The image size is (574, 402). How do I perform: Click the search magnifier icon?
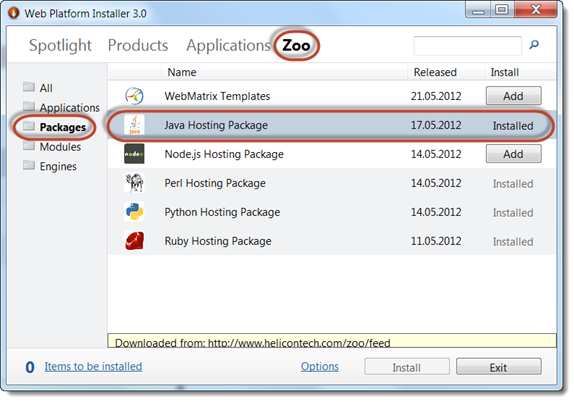point(534,45)
